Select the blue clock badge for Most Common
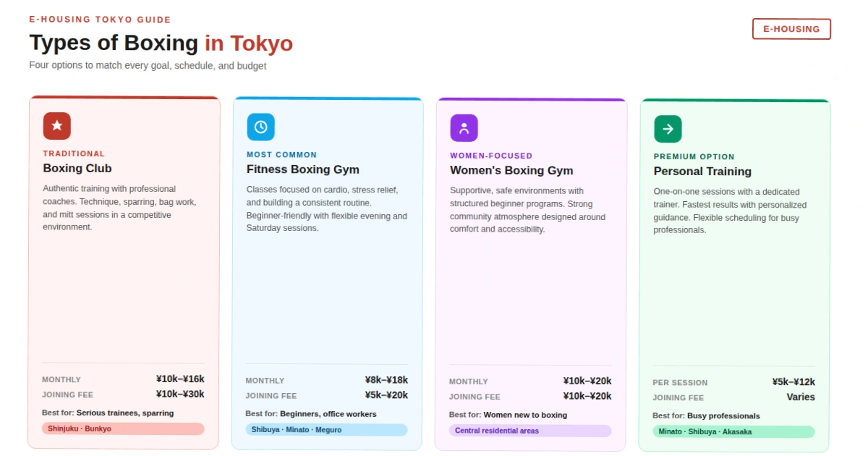The image size is (868, 456). point(260,127)
